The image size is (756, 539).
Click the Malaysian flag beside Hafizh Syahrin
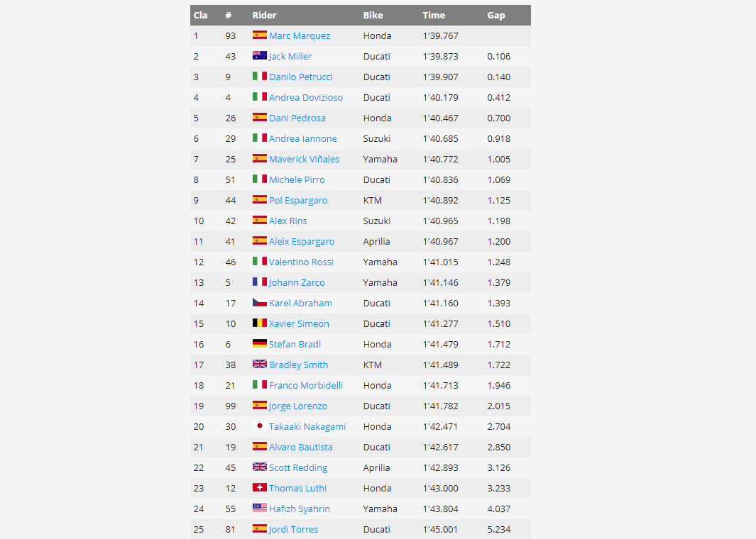[259, 508]
